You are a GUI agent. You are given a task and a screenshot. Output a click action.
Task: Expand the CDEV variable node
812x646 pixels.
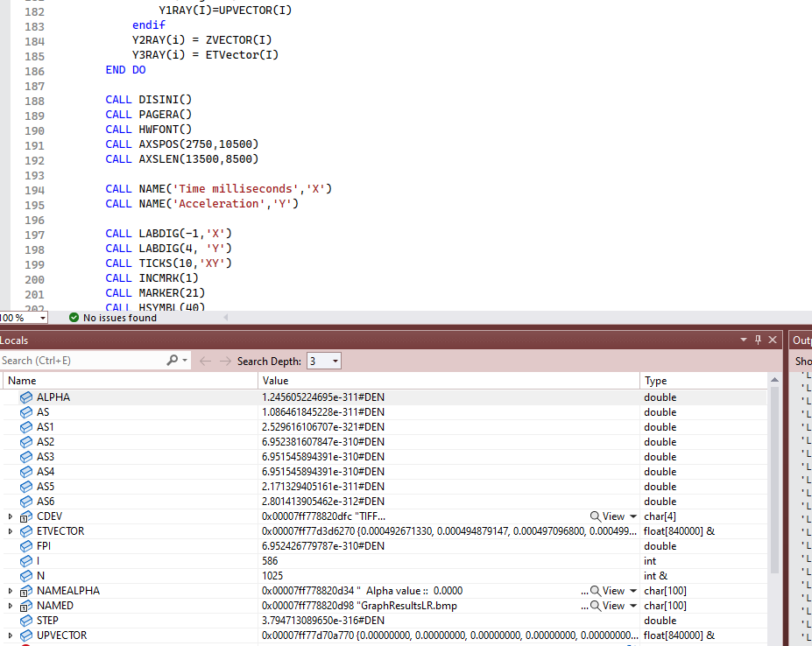[10, 516]
